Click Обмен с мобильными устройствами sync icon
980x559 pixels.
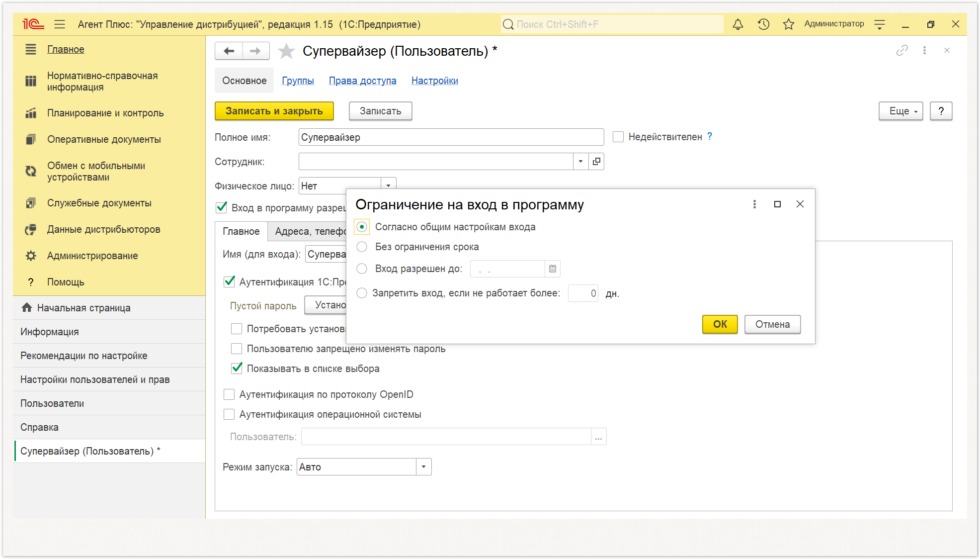31,171
